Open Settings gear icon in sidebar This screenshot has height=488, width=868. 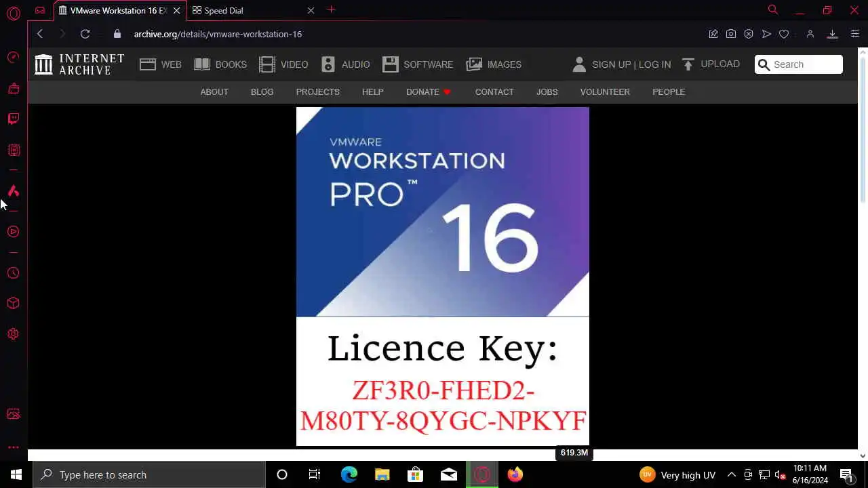point(14,334)
